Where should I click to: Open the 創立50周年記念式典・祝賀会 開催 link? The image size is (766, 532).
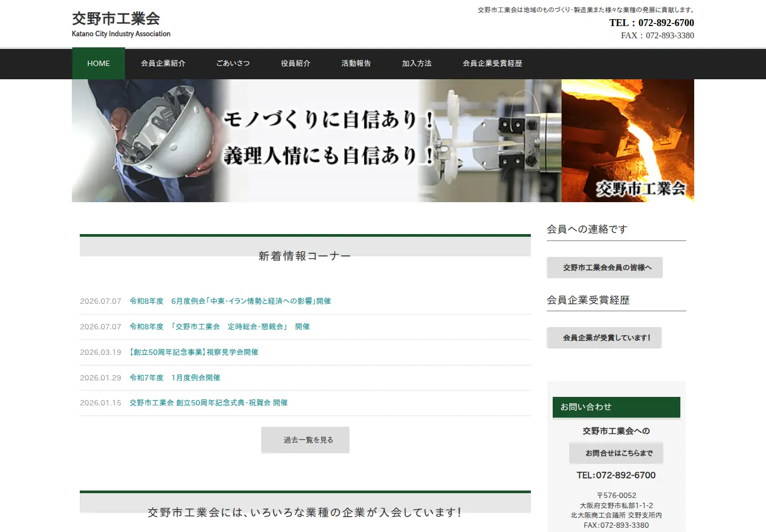(209, 403)
